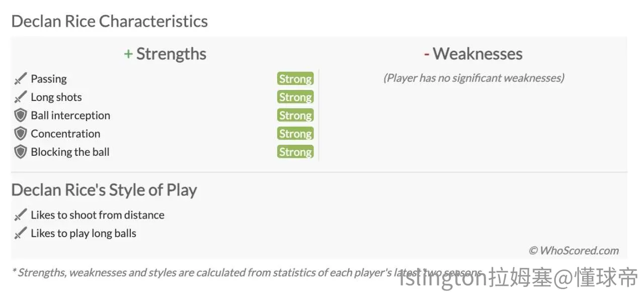The image size is (644, 296).
Task: Select the Passing strength label
Action: click(49, 79)
